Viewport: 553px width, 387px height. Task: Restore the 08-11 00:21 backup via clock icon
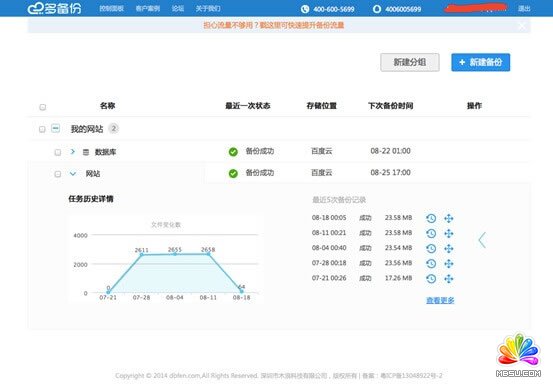431,234
